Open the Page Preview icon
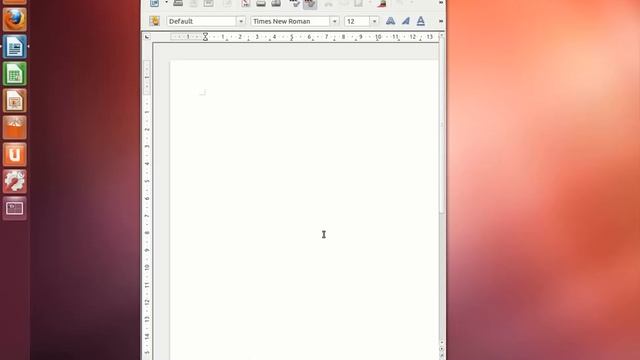The height and width of the screenshot is (360, 640). (x=276, y=3)
